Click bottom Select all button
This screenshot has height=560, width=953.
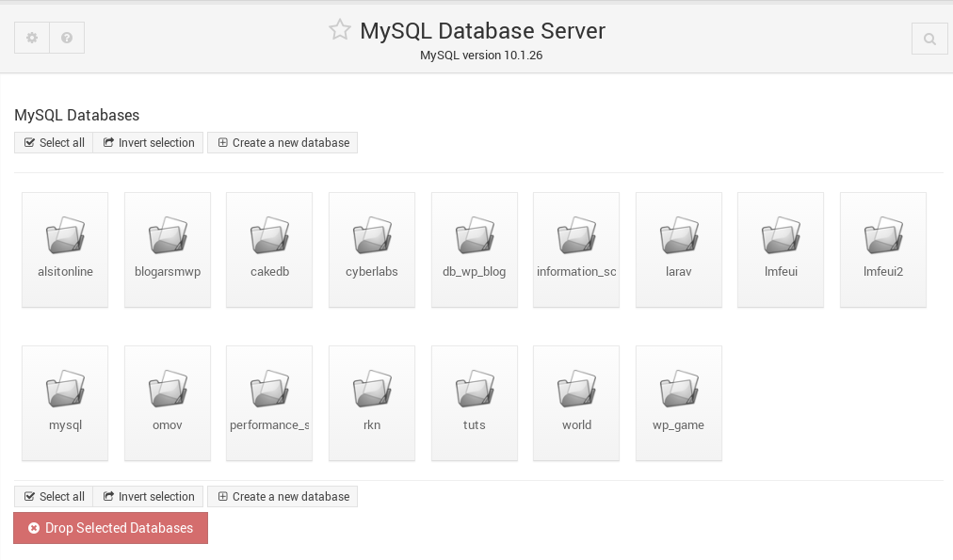54,496
